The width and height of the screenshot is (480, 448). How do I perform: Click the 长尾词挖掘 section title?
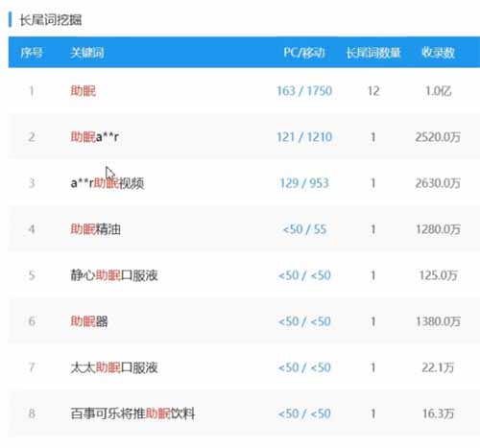coord(51,20)
